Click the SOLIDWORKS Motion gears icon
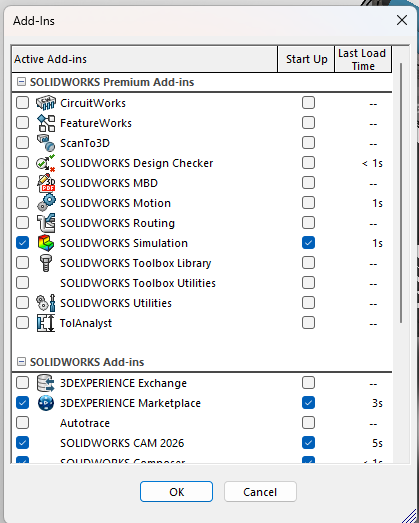419x523 pixels. pos(46,203)
